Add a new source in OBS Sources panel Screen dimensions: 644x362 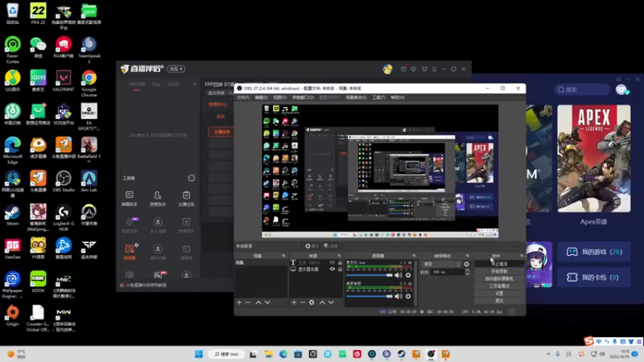coord(294,302)
